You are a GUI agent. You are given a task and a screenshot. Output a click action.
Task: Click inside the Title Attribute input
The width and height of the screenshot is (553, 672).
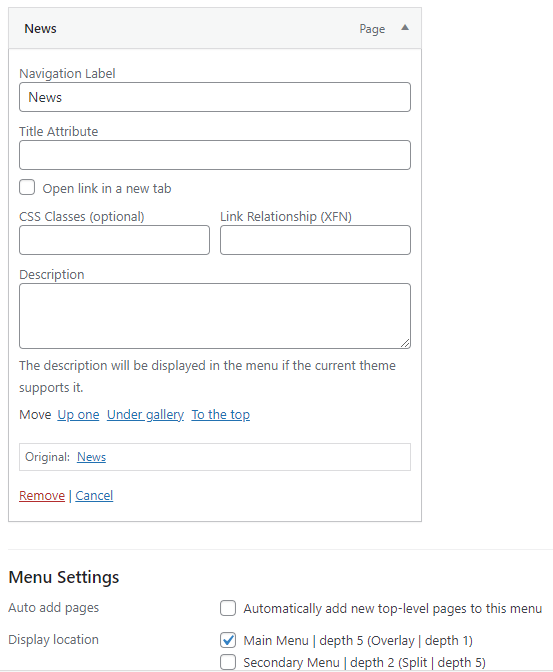click(x=215, y=155)
